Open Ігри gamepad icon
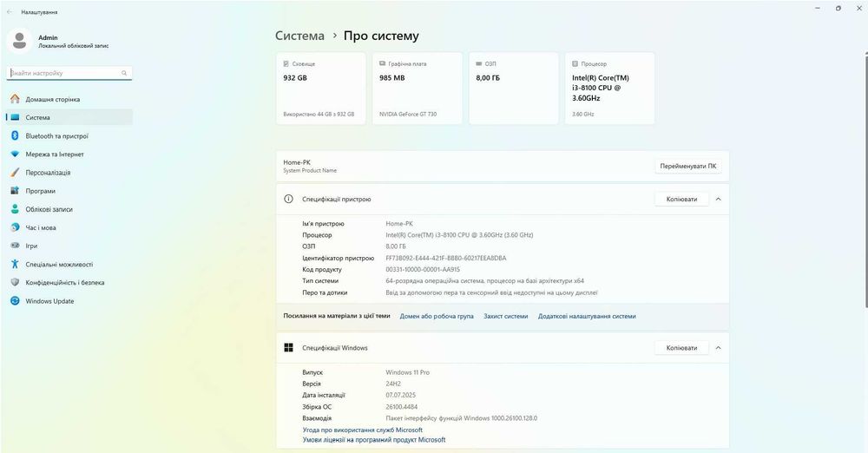This screenshot has width=868, height=453. point(15,246)
